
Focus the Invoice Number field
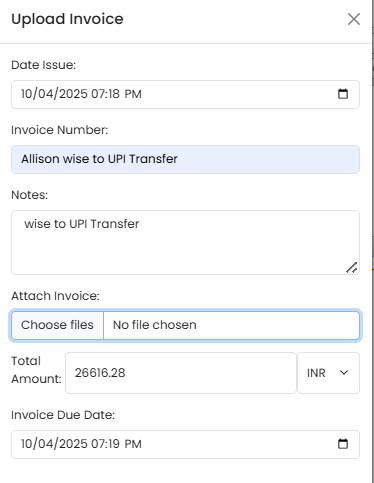click(185, 159)
